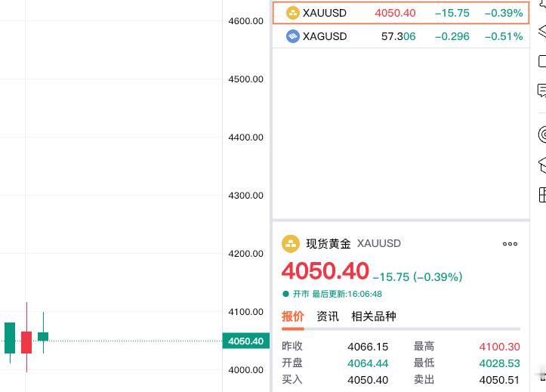Switch to the 报价 tab

[293, 316]
